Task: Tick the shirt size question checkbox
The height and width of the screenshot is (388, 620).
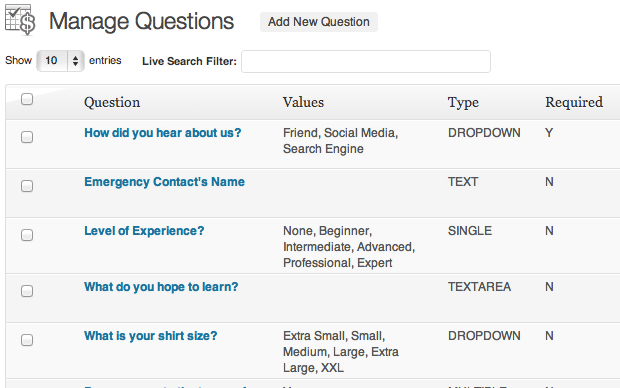Action: [27, 340]
